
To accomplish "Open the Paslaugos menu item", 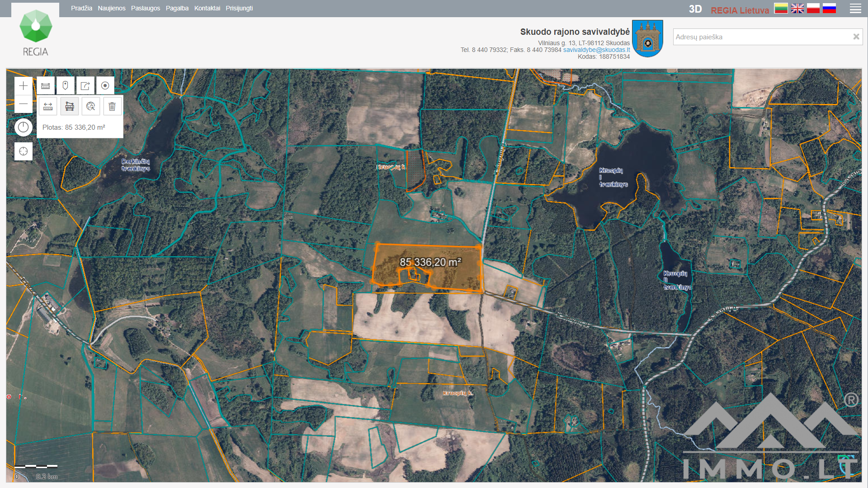I will click(146, 8).
